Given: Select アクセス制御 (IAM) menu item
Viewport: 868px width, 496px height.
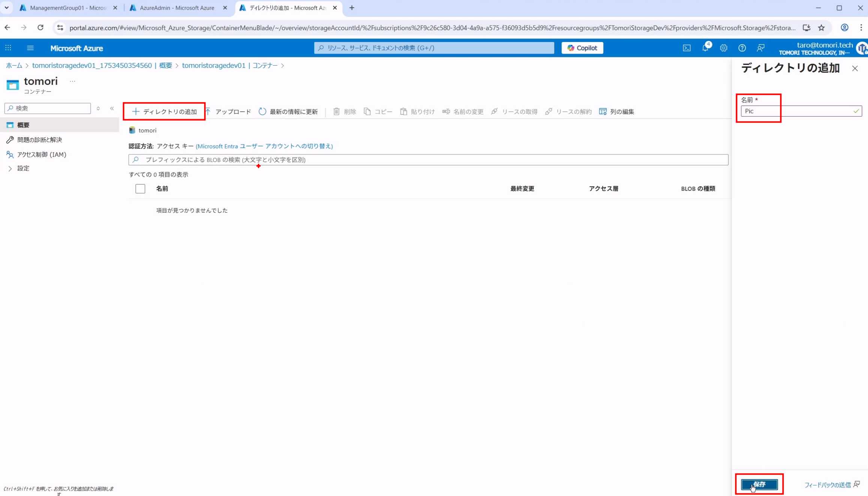Looking at the screenshot, I should 41,154.
